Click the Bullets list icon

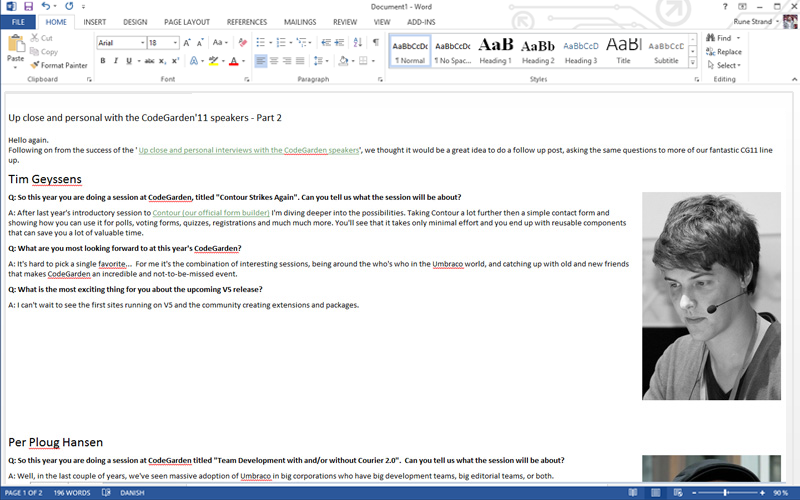pos(261,42)
